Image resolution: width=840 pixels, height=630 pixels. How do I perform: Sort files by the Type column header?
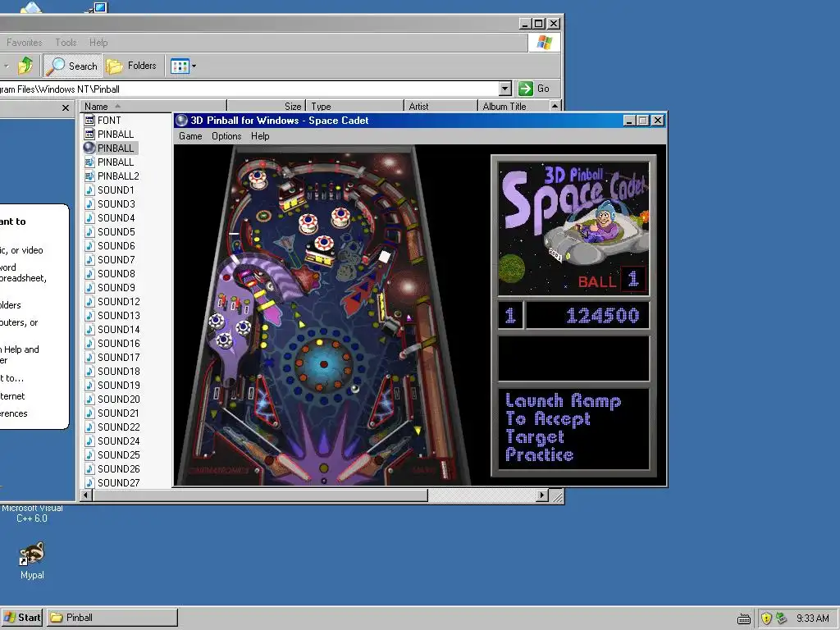click(354, 106)
